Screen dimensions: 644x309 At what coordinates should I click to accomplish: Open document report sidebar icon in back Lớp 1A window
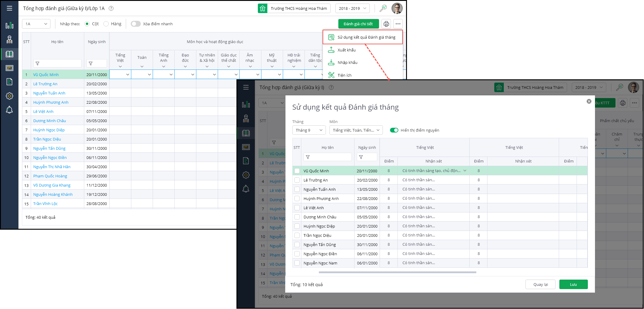pyautogui.click(x=10, y=82)
